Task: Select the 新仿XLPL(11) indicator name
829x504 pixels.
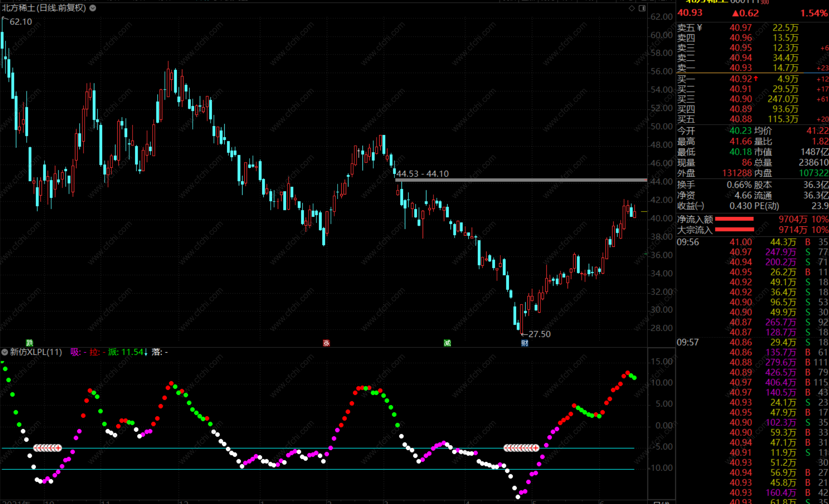Action: pyautogui.click(x=36, y=352)
